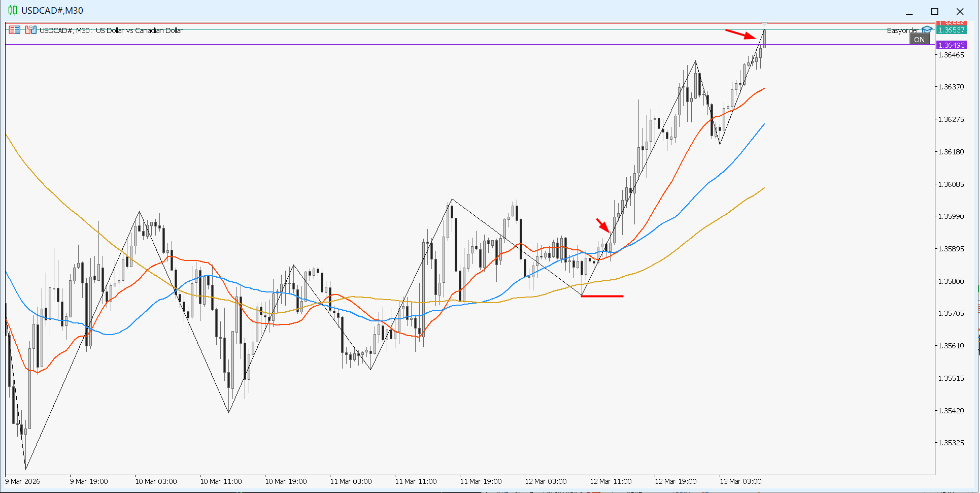Open the one-click trading panel icon

[15, 30]
